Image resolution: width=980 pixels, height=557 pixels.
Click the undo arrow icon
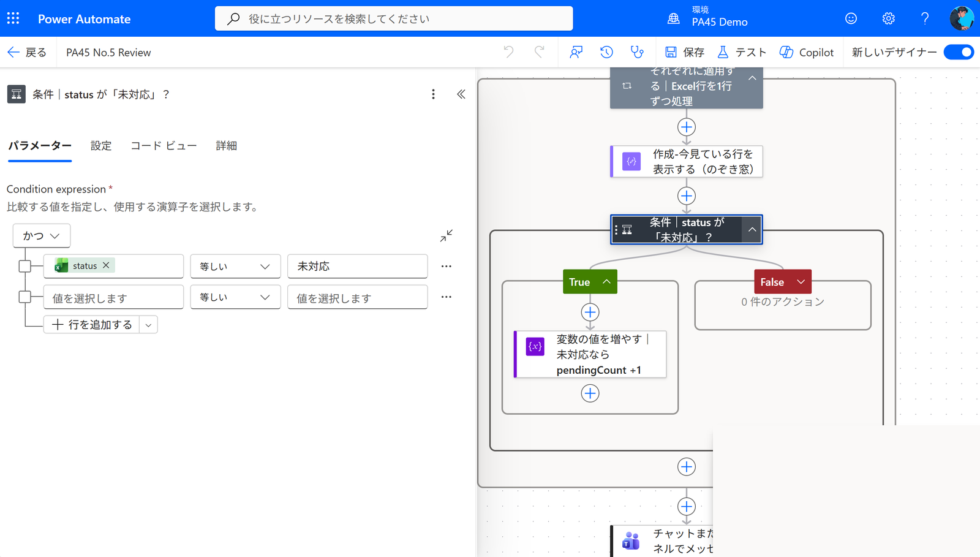508,52
